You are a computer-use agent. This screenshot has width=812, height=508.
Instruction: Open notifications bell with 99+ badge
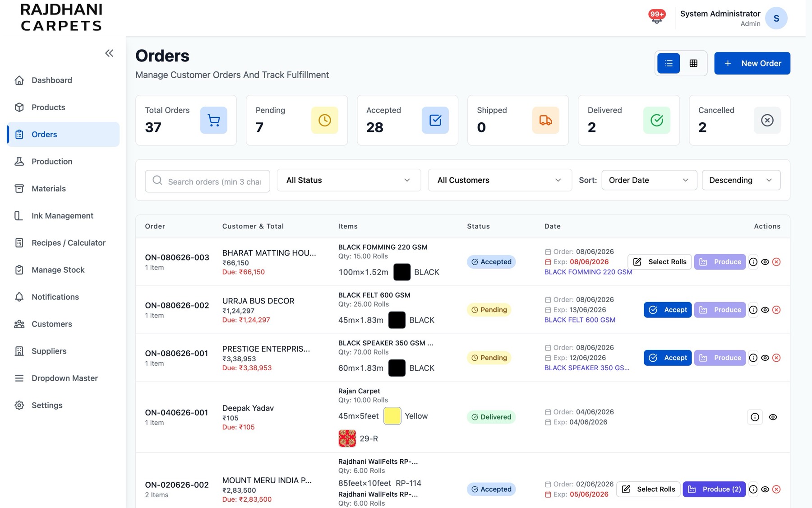(x=657, y=17)
